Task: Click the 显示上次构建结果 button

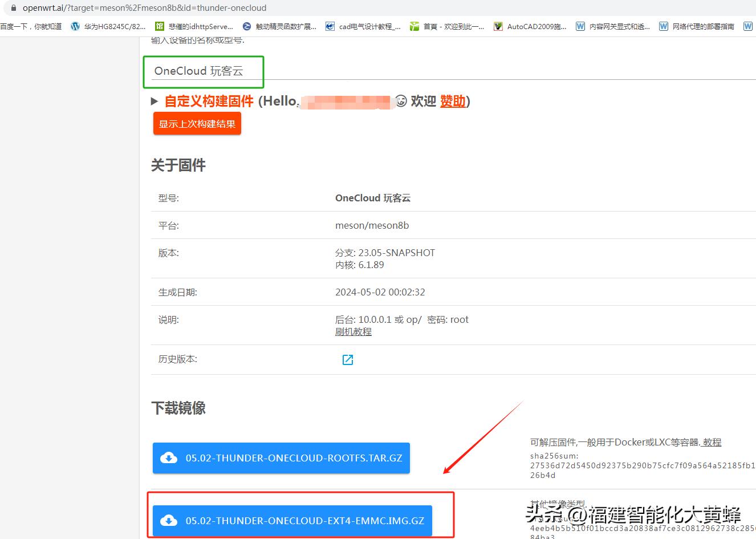Action: 197,123
